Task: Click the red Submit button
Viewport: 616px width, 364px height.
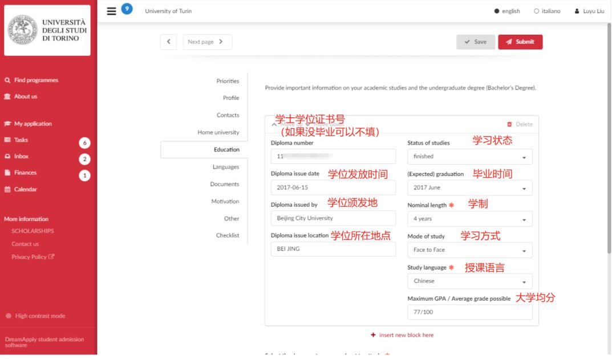Action: click(x=520, y=42)
